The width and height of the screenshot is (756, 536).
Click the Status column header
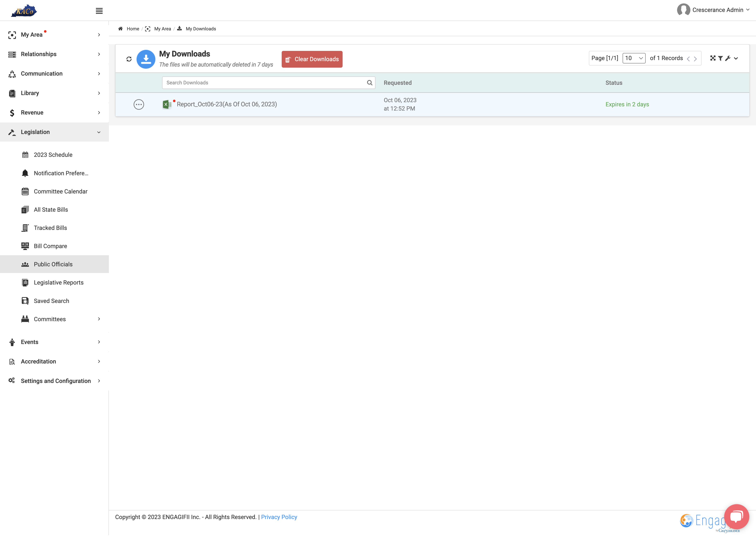(x=614, y=83)
